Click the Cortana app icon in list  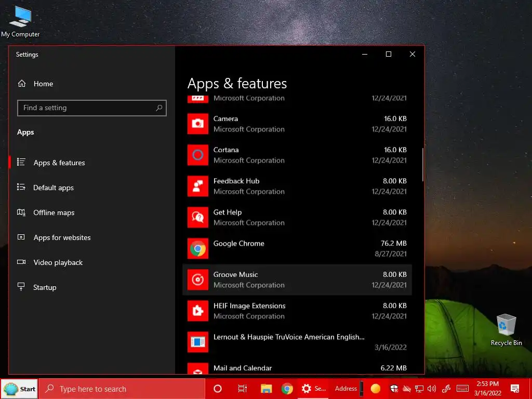click(x=198, y=155)
